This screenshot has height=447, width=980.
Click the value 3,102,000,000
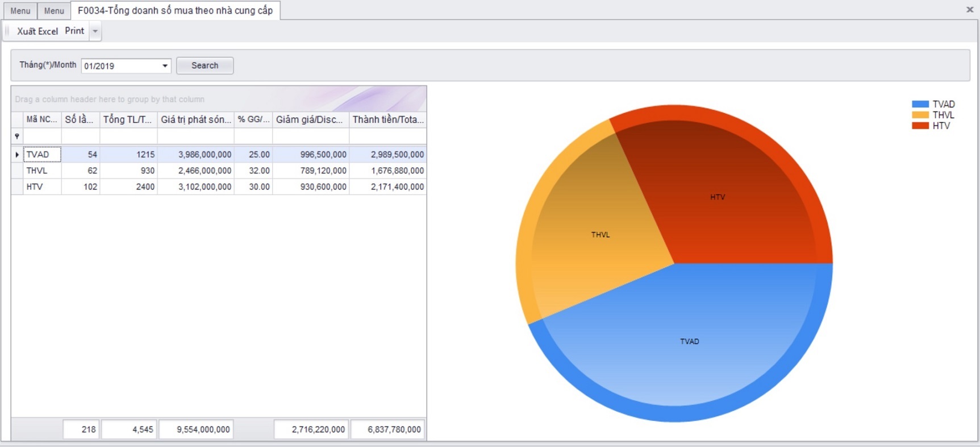tap(196, 187)
